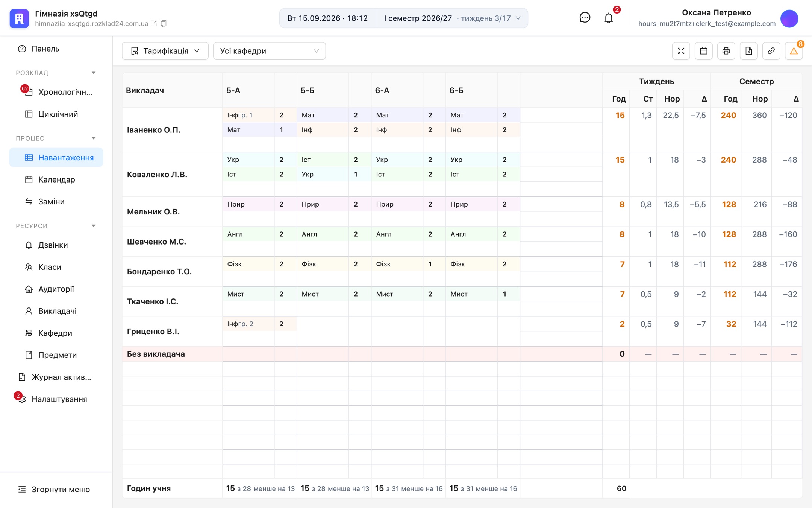This screenshot has height=508, width=812.
Task: Open user avatar menu
Action: pos(789,18)
